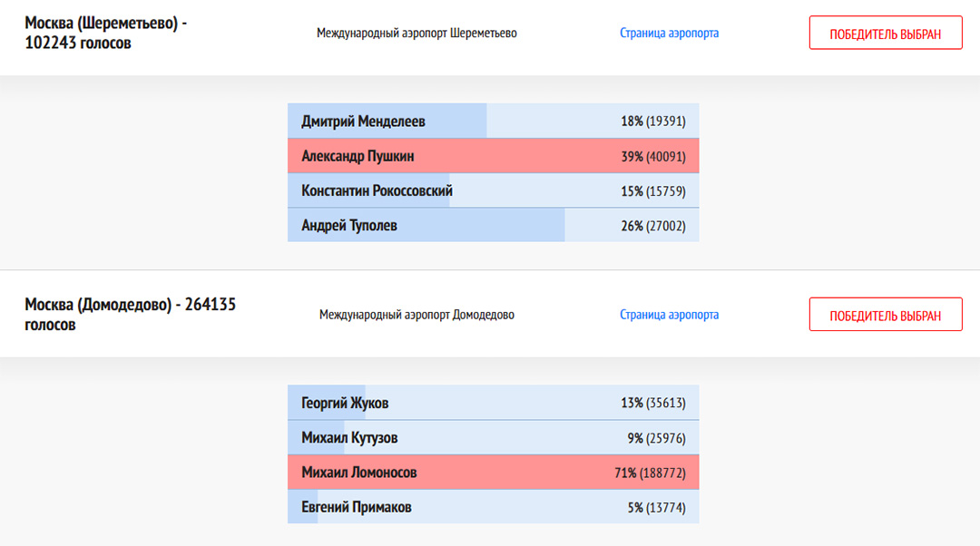This screenshot has height=546, width=980.
Task: Select the Георгий Жуков result row
Action: tap(493, 403)
